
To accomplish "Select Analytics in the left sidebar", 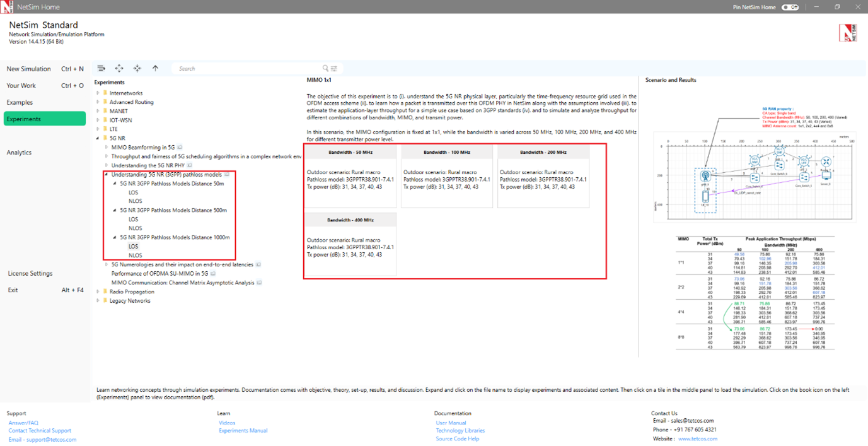I will [19, 153].
